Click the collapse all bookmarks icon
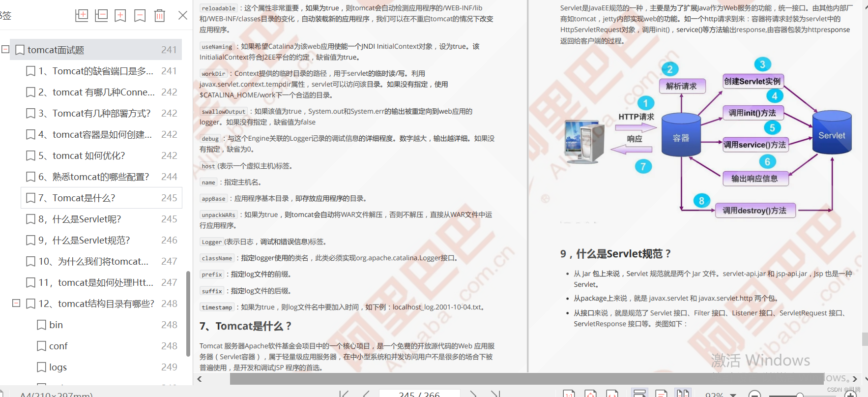 click(x=101, y=15)
